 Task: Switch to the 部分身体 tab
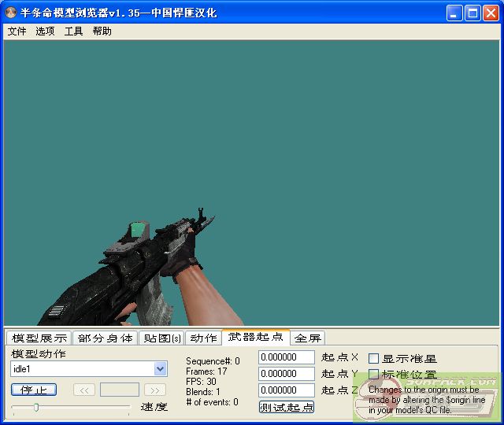(x=105, y=338)
